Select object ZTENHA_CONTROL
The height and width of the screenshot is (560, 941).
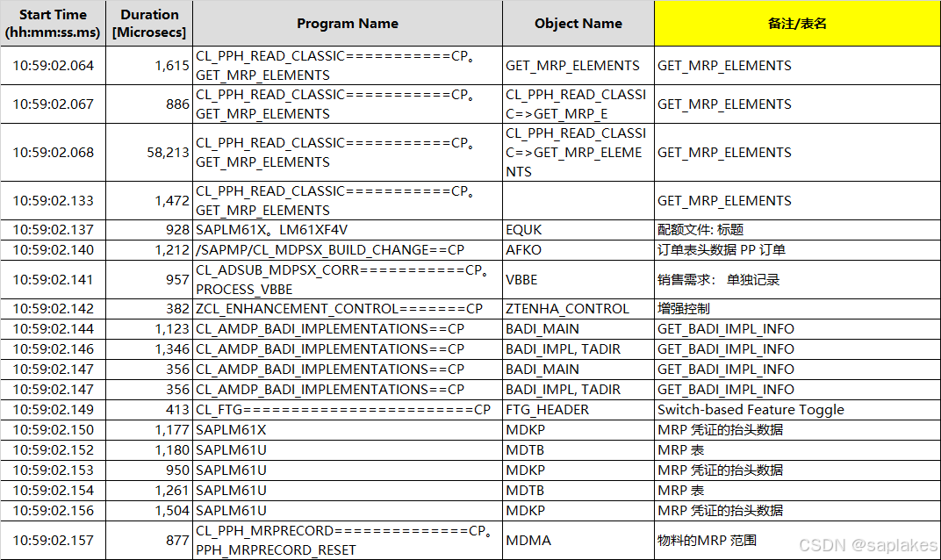567,308
